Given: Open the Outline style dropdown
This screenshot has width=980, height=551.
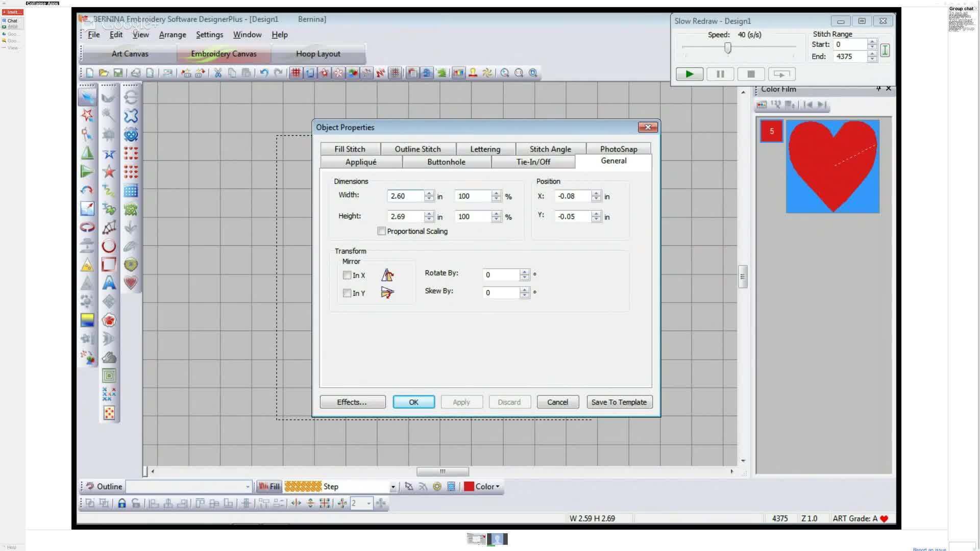Looking at the screenshot, I should 249,486.
